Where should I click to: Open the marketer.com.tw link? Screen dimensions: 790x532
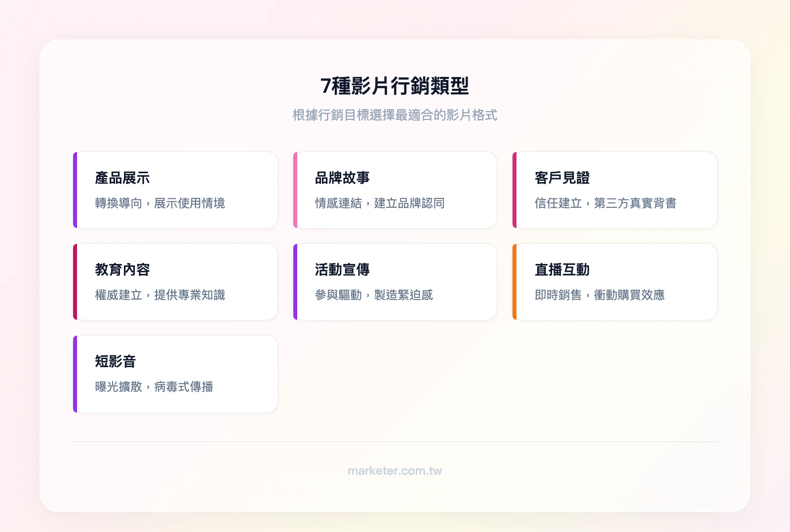click(x=395, y=471)
